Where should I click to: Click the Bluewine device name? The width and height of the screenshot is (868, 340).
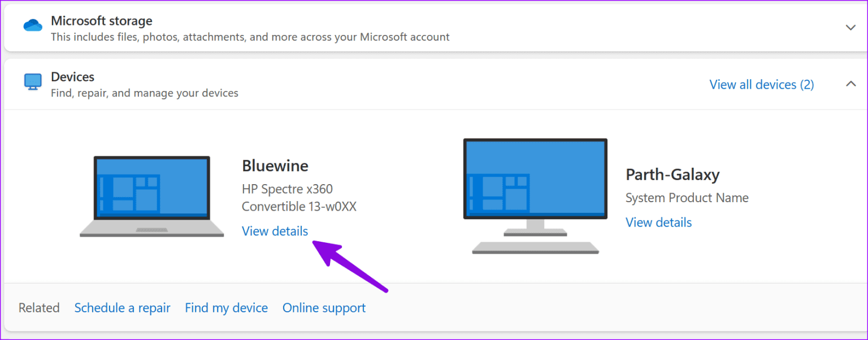[x=275, y=165]
